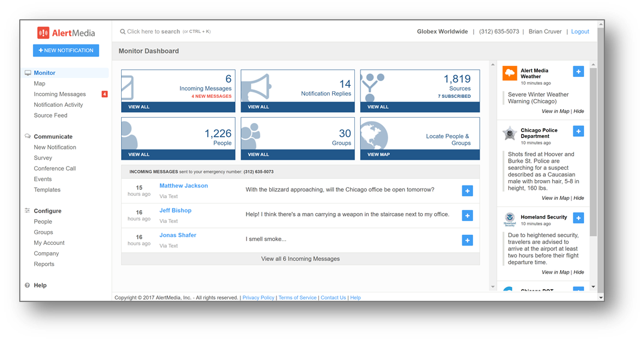Click the search magnifier icon
The height and width of the screenshot is (341, 644).
point(122,32)
